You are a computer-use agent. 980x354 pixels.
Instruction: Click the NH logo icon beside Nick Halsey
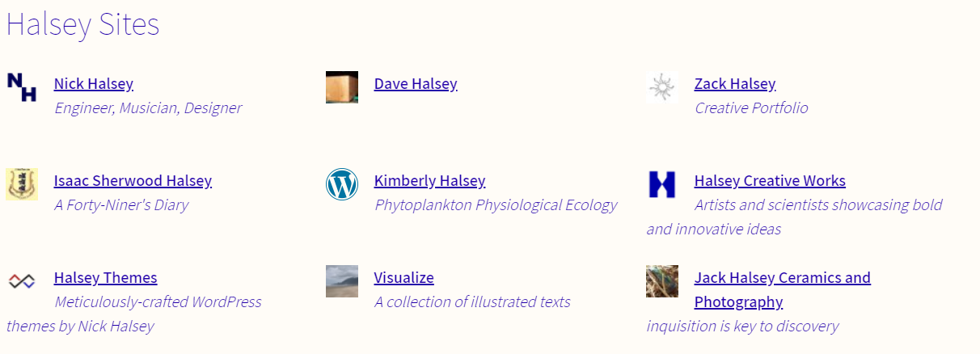click(22, 87)
